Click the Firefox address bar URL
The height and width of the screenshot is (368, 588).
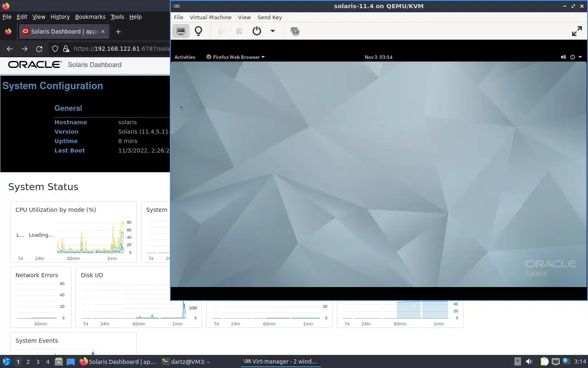point(121,49)
